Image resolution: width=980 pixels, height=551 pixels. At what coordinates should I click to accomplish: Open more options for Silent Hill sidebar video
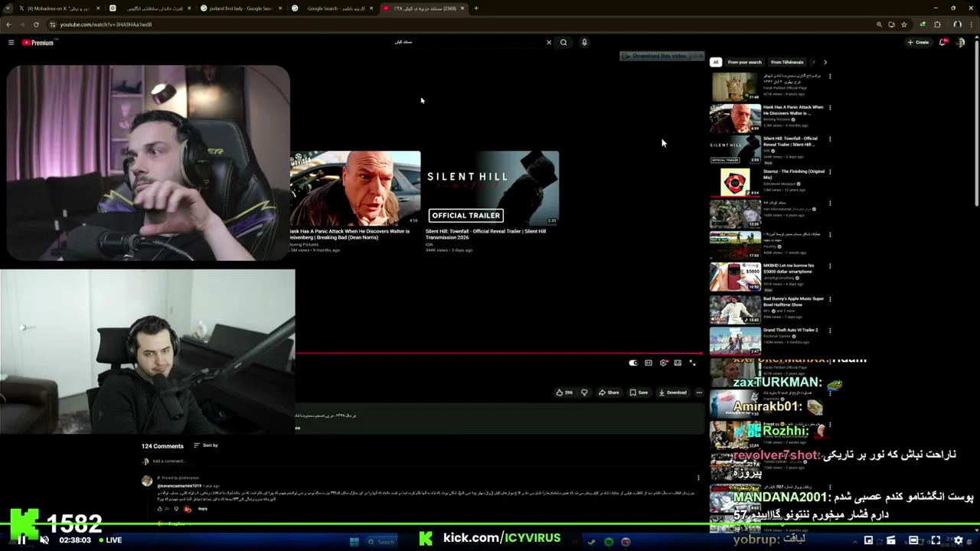coord(830,139)
